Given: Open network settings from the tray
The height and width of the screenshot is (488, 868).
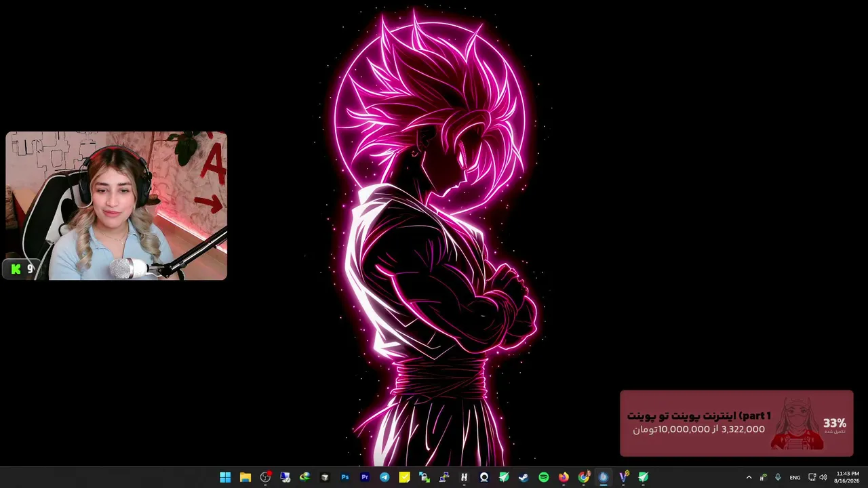Looking at the screenshot, I should coord(812,477).
